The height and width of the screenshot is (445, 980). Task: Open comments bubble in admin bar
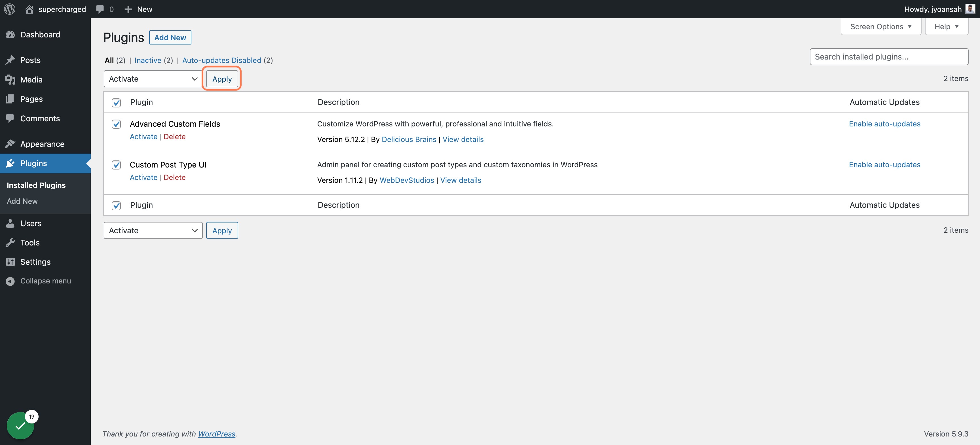100,9
